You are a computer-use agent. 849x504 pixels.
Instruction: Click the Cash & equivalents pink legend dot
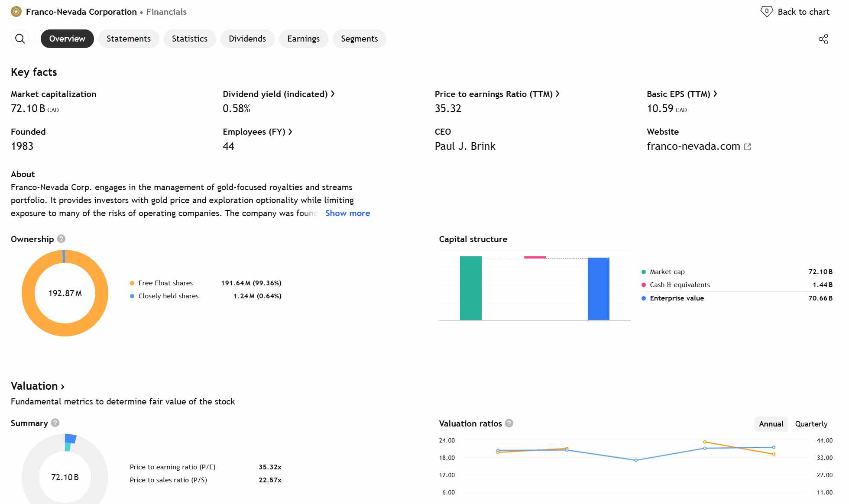644,285
